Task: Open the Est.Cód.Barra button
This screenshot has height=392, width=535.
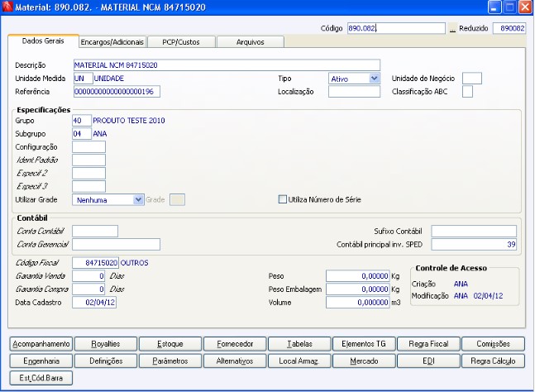Action: tap(41, 378)
